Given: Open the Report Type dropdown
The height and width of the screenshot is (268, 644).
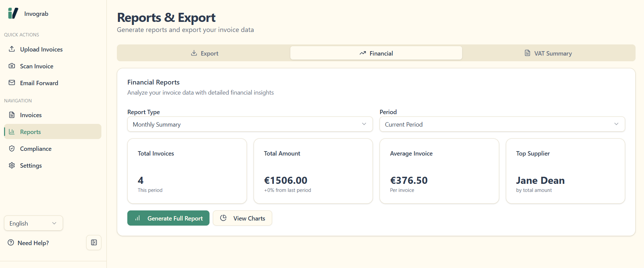Looking at the screenshot, I should click(250, 124).
